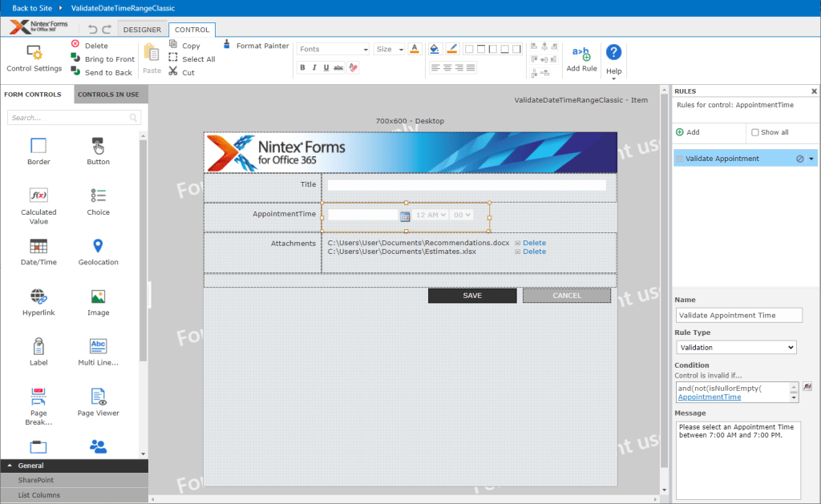Image resolution: width=821 pixels, height=504 pixels.
Task: Delete the Estimates.xlsx attachment
Action: pyautogui.click(x=534, y=251)
